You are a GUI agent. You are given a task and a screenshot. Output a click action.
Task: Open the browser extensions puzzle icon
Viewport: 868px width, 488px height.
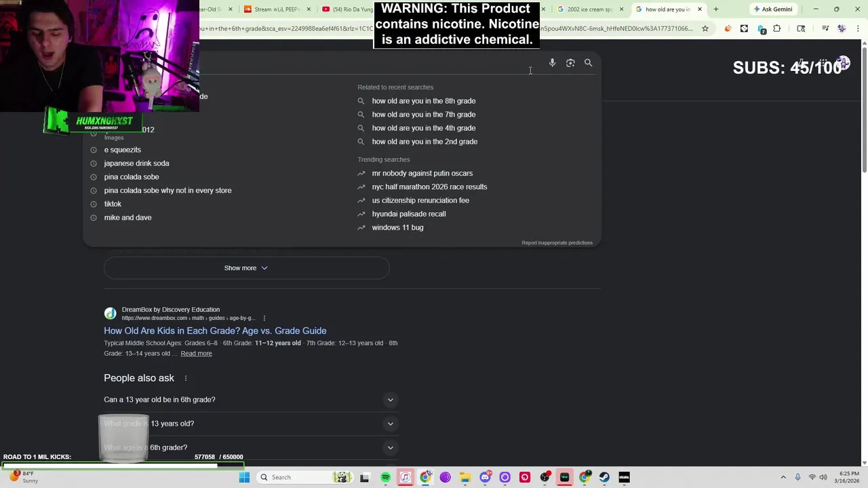pyautogui.click(x=777, y=28)
